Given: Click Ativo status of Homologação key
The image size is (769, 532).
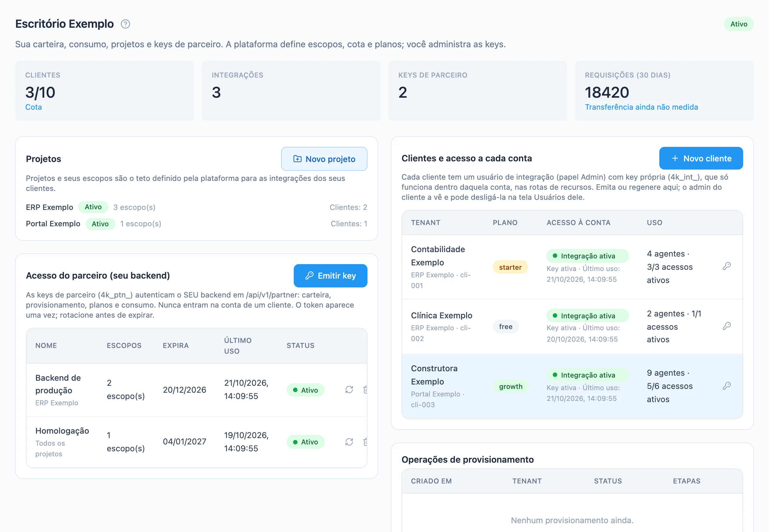Looking at the screenshot, I should click(x=305, y=442).
